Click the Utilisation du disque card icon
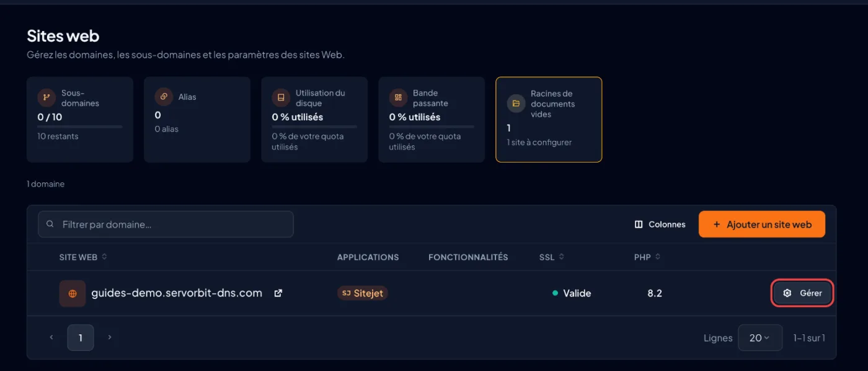 [x=281, y=98]
